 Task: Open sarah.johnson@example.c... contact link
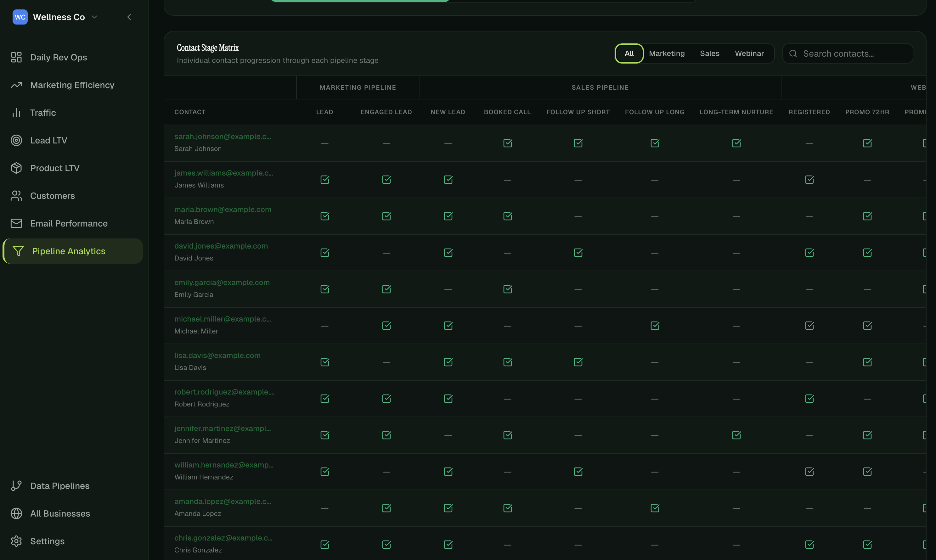(x=223, y=137)
